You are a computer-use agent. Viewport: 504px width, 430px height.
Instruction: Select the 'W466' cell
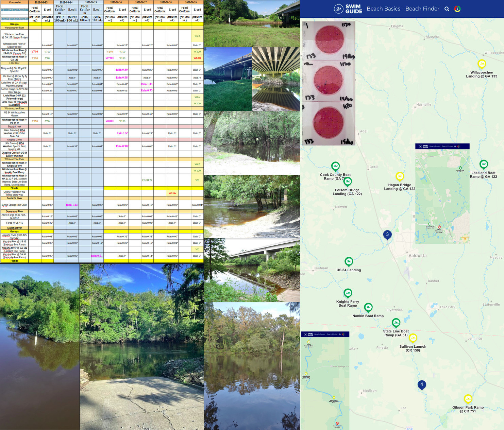pos(172,193)
